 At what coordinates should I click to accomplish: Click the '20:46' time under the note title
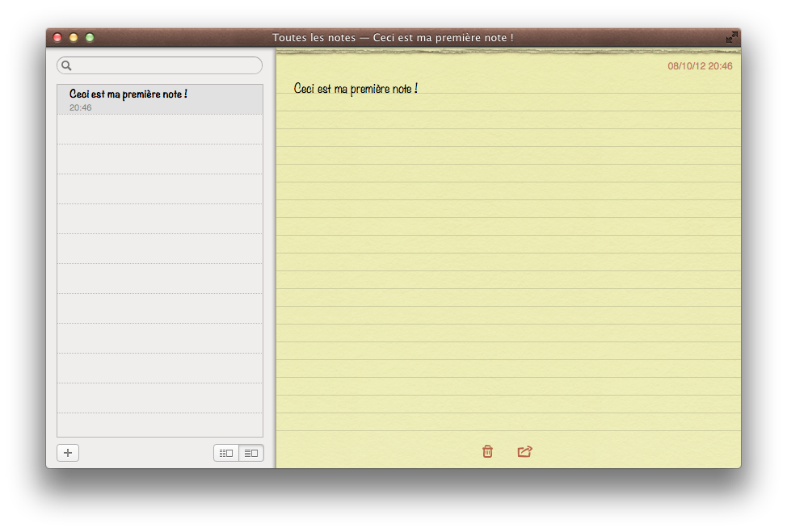coord(79,107)
